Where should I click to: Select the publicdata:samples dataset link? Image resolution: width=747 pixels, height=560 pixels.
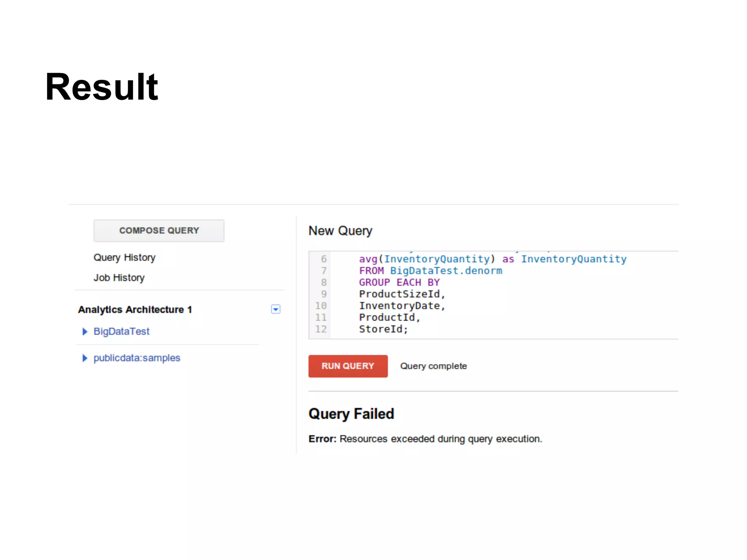tap(137, 358)
